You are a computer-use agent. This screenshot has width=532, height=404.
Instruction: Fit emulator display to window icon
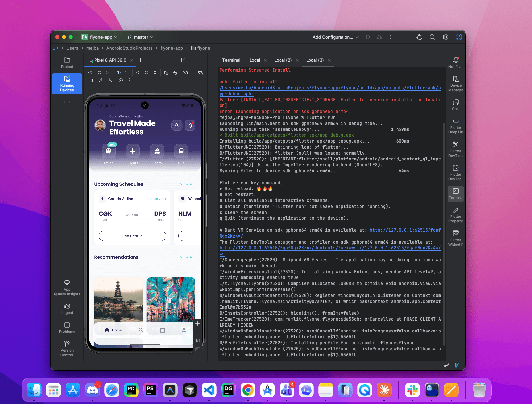[x=198, y=349]
